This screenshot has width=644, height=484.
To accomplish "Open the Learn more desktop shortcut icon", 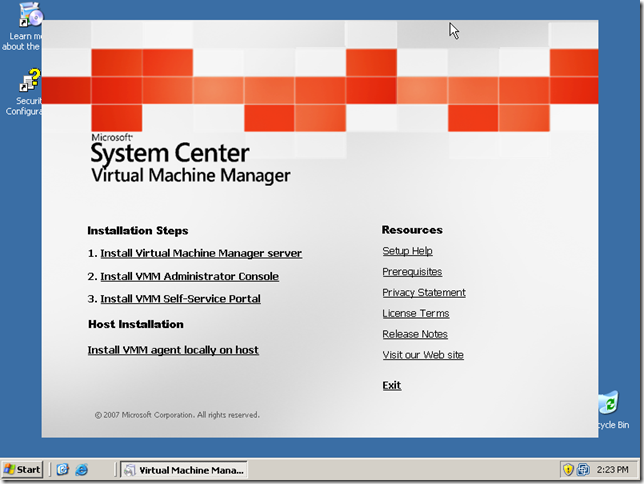I will pos(30,15).
